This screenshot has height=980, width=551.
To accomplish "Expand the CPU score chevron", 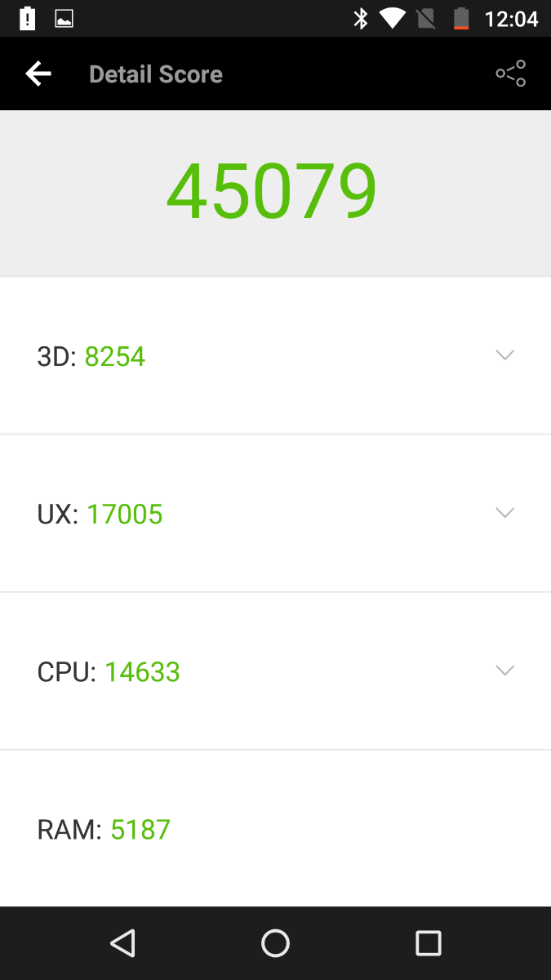I will point(505,670).
